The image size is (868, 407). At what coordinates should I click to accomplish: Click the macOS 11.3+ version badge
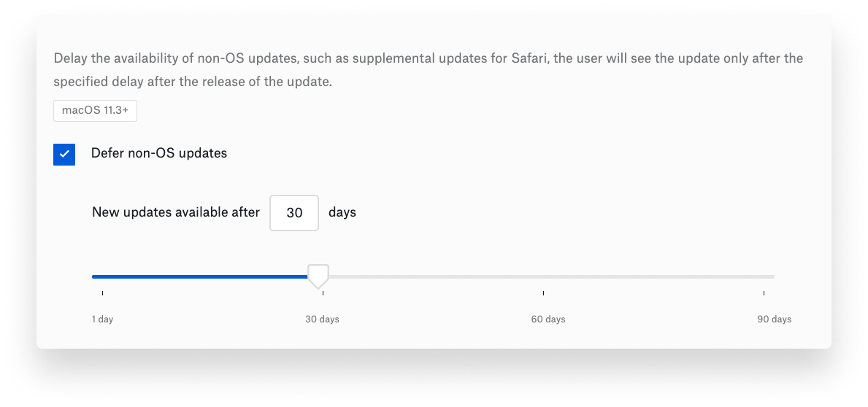(x=95, y=111)
